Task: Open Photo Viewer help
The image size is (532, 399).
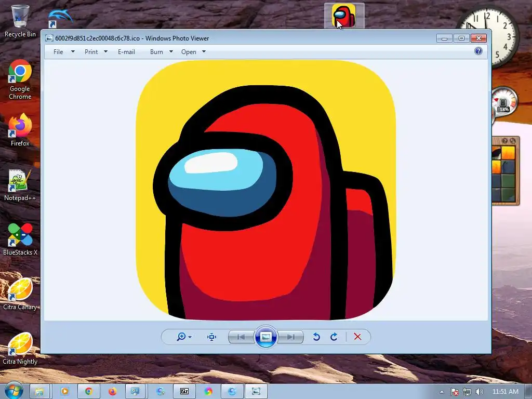Action: [x=478, y=51]
